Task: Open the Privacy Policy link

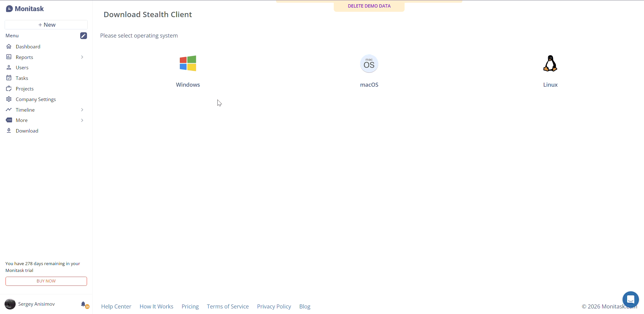Action: pos(274,306)
